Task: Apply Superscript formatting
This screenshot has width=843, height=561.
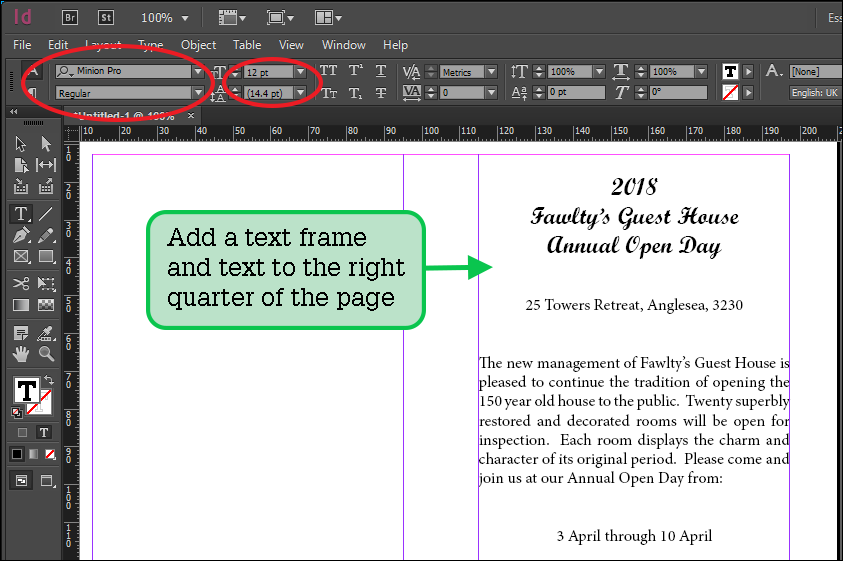Action: (x=355, y=71)
